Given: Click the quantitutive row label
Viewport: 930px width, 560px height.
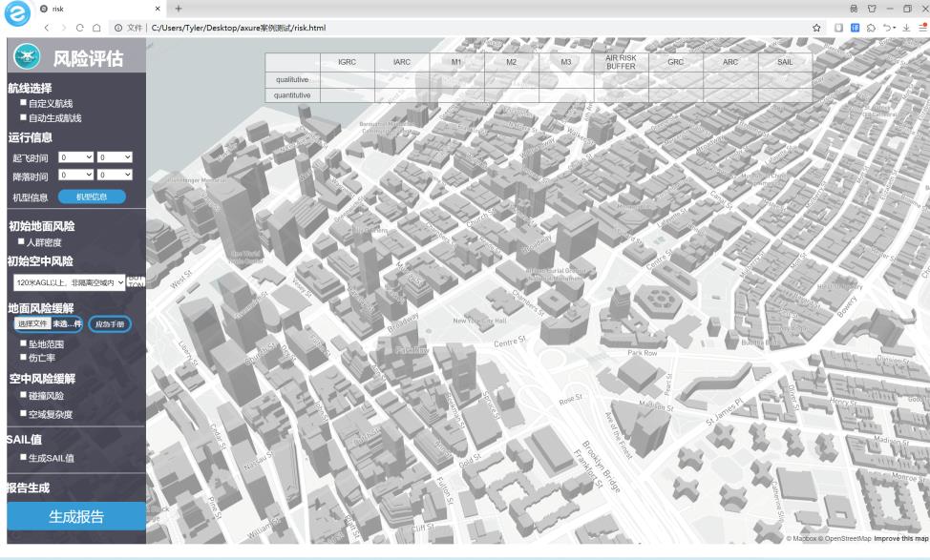Looking at the screenshot, I should (x=292, y=94).
